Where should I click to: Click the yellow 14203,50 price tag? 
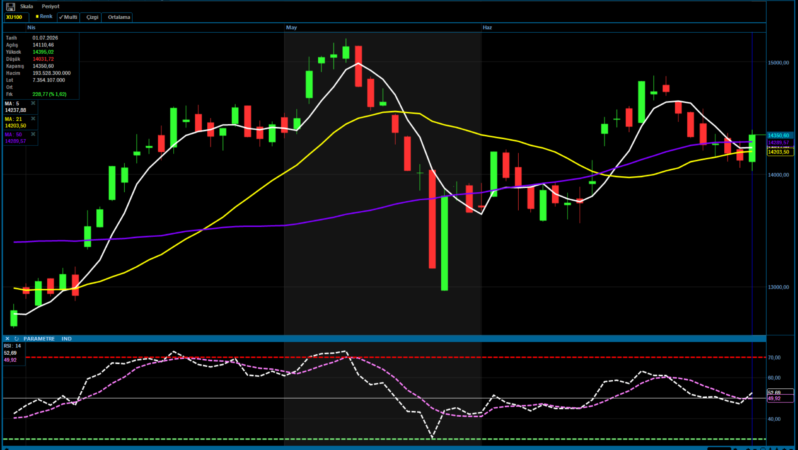[779, 152]
